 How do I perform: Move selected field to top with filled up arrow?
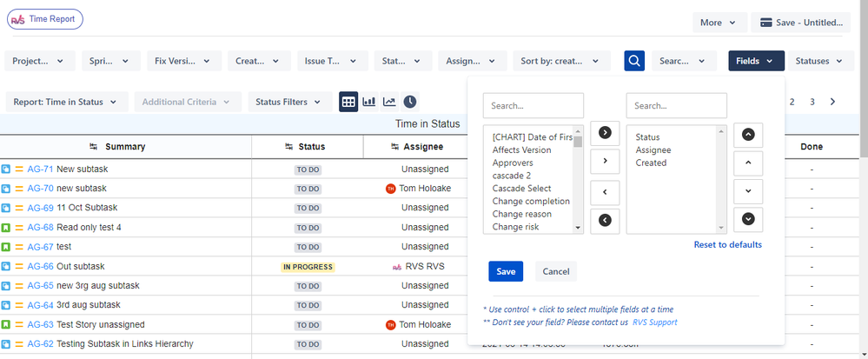[x=748, y=136]
